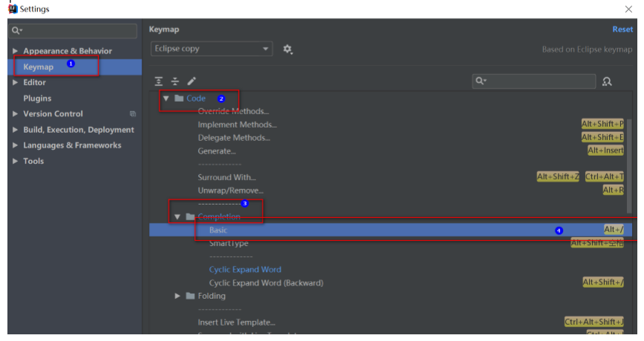Viewport: 644px width, 341px height.
Task: Click the settings sidebar search field
Action: click(x=74, y=31)
